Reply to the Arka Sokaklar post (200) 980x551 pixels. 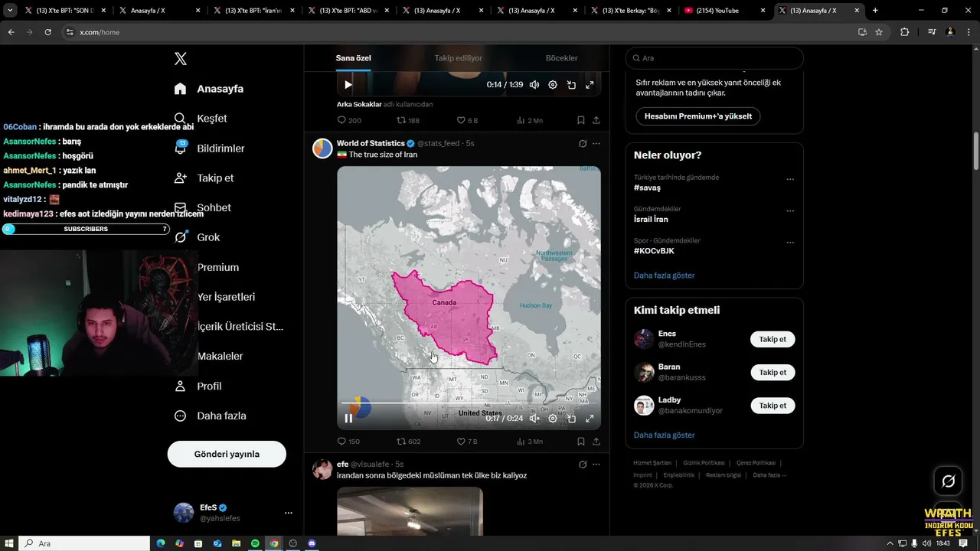tap(349, 120)
